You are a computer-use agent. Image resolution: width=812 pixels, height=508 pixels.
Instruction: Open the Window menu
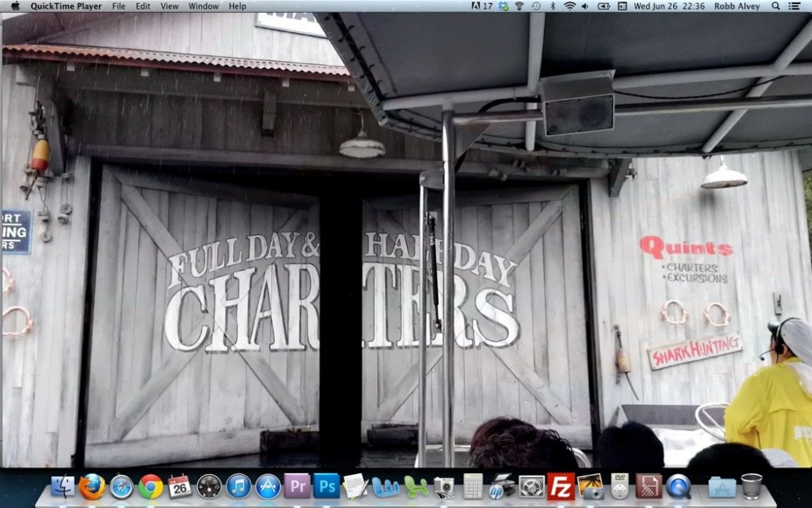pos(203,6)
